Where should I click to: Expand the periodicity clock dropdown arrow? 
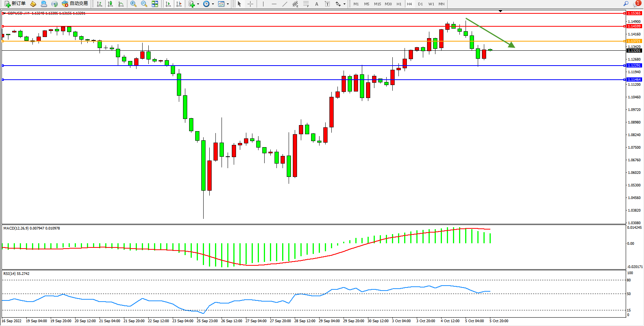213,4
